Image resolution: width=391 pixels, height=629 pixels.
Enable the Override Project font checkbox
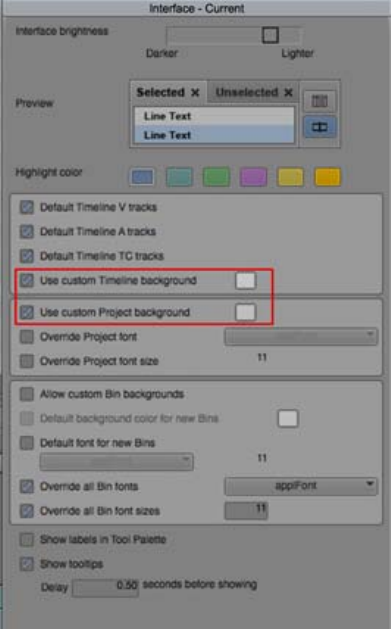click(x=27, y=337)
